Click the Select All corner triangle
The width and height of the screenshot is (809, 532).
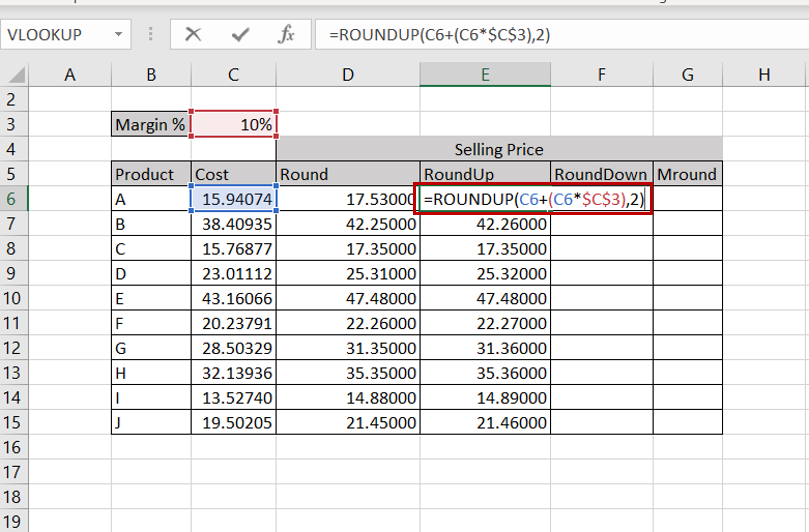pyautogui.click(x=17, y=75)
